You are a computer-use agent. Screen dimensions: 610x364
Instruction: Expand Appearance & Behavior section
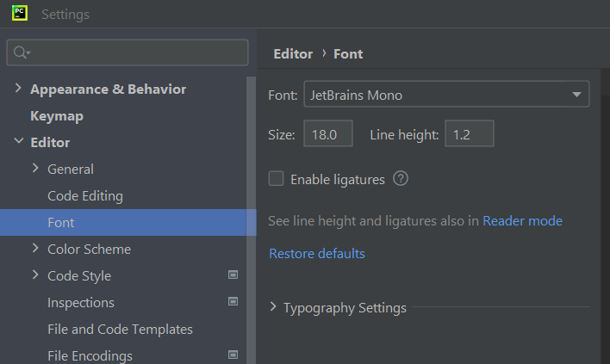18,88
